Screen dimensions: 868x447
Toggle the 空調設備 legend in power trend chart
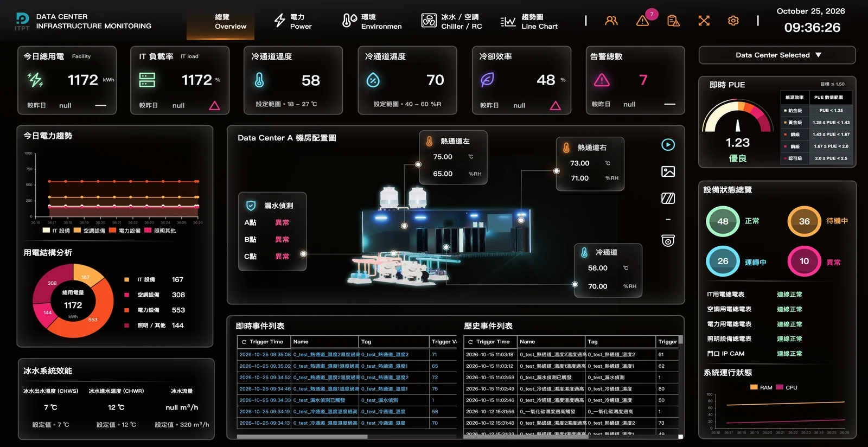90,231
